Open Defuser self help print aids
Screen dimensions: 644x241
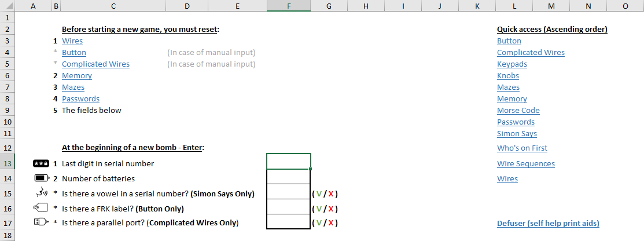(548, 223)
